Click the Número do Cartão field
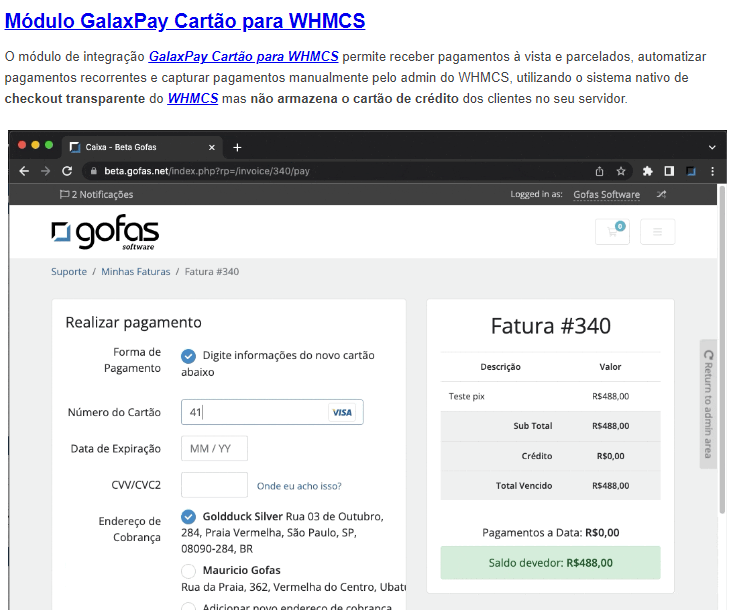Screen dimensions: 734x610 [x=272, y=412]
